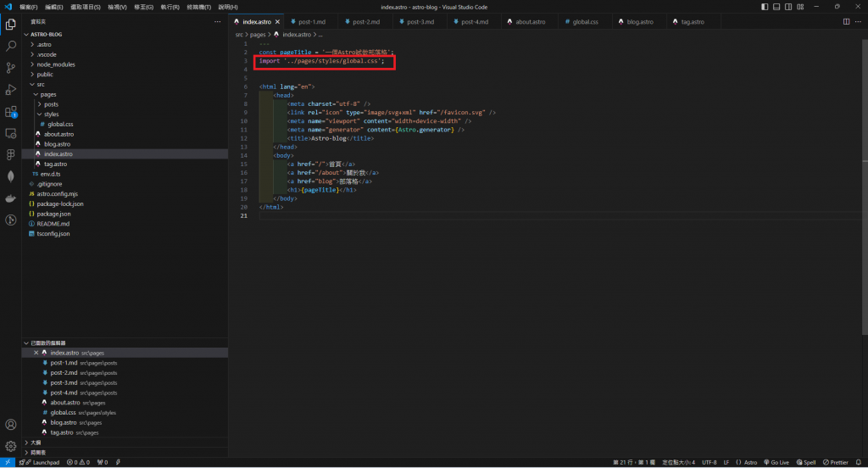Change the LF line ending setting
Viewport: 868px width, 468px height.
point(726,462)
